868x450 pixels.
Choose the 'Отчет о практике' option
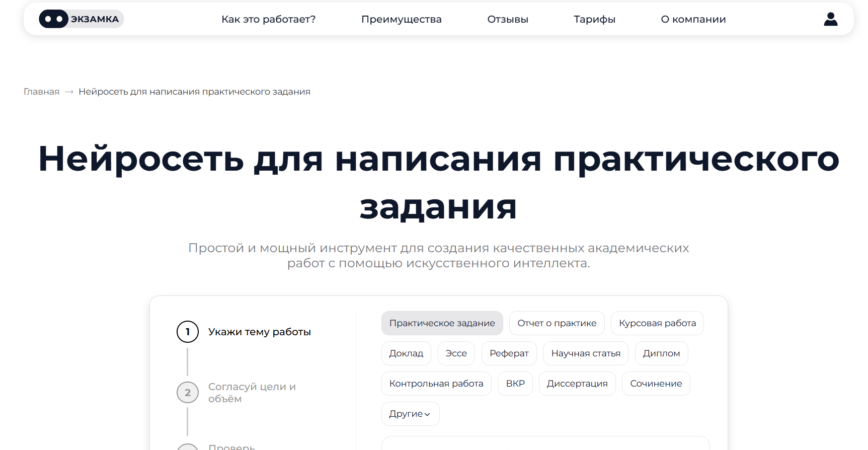click(557, 323)
